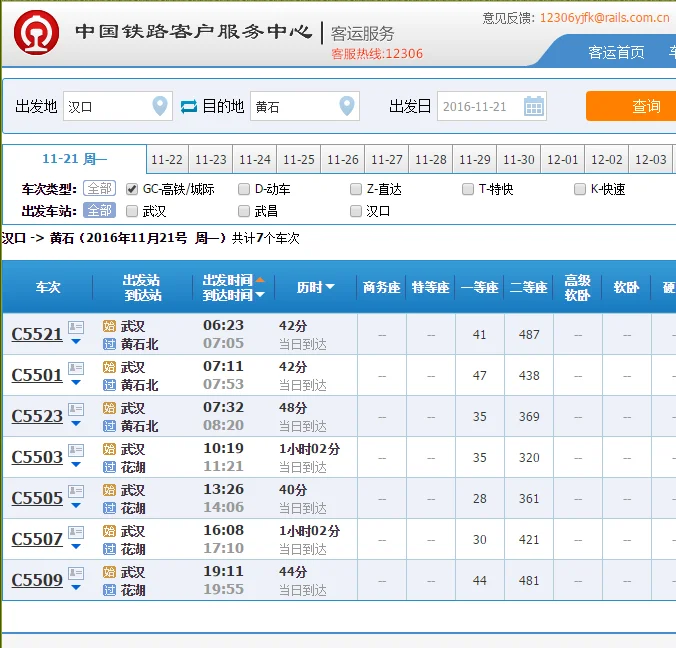Click first-class seat count 28 for C5505
Image resolution: width=676 pixels, height=648 pixels.
tap(479, 498)
